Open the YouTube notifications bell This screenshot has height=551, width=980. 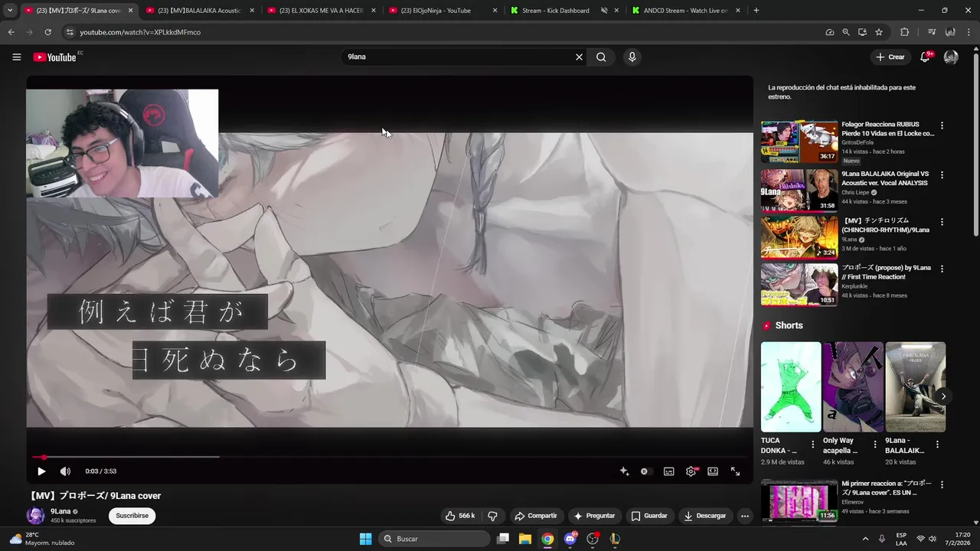click(x=925, y=57)
